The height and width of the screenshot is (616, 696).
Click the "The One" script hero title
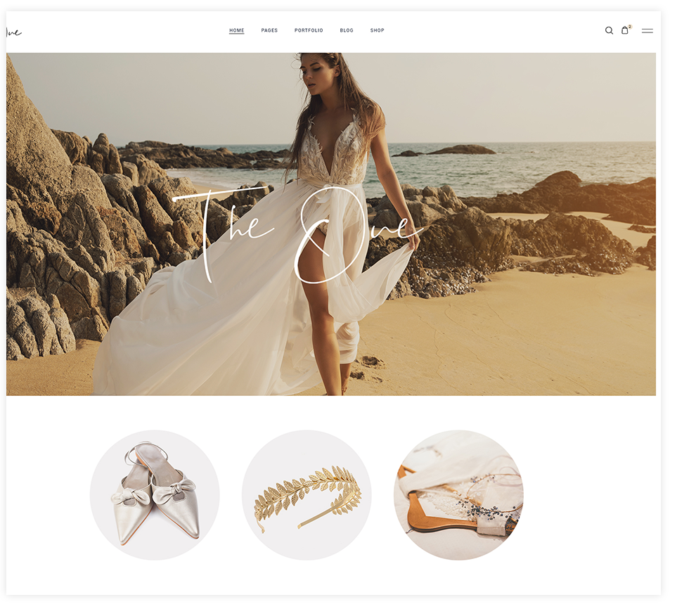pyautogui.click(x=295, y=232)
